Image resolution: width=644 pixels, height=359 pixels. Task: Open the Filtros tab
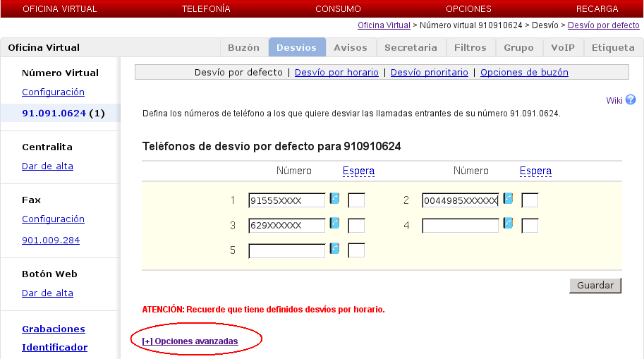pos(470,48)
